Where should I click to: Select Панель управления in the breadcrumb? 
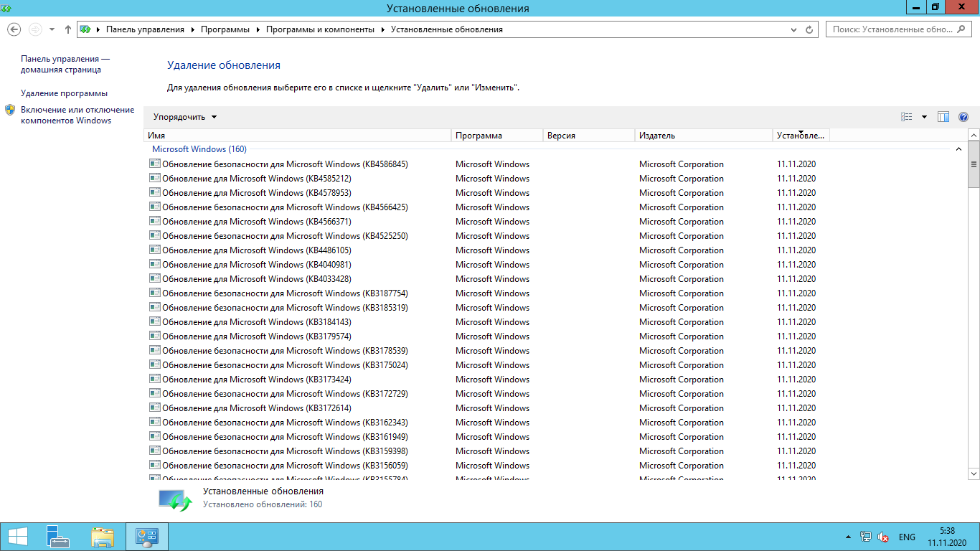(x=145, y=29)
